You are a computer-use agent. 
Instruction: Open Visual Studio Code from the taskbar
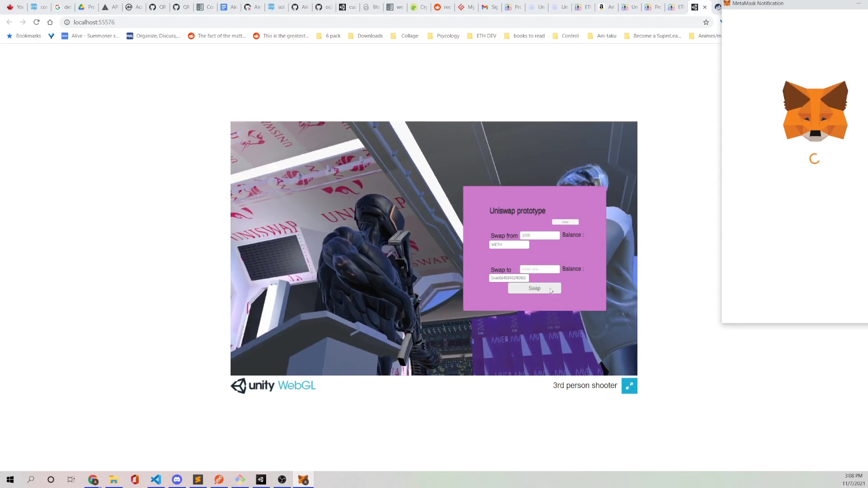(156, 479)
